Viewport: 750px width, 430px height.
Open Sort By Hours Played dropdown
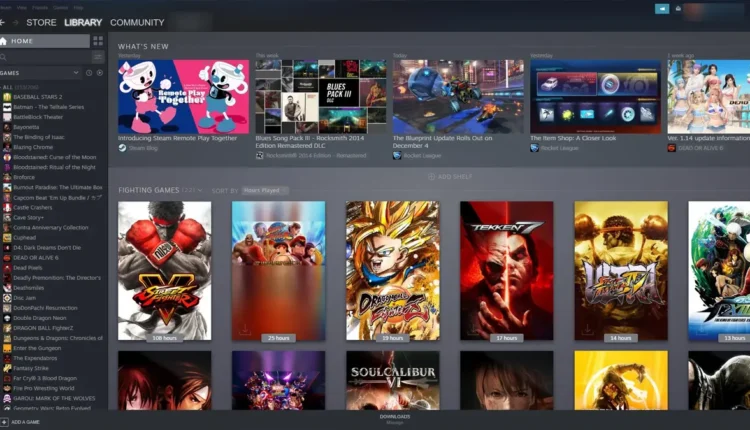pyautogui.click(x=265, y=190)
